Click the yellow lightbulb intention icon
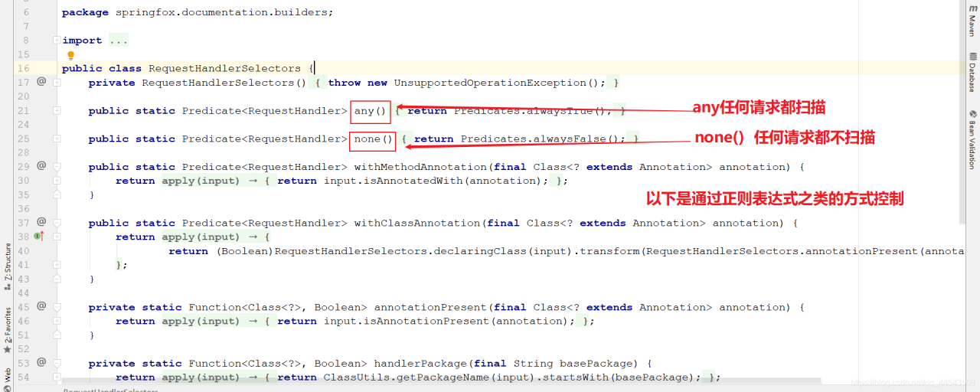Viewport: 980px width, 392px height. point(71,55)
